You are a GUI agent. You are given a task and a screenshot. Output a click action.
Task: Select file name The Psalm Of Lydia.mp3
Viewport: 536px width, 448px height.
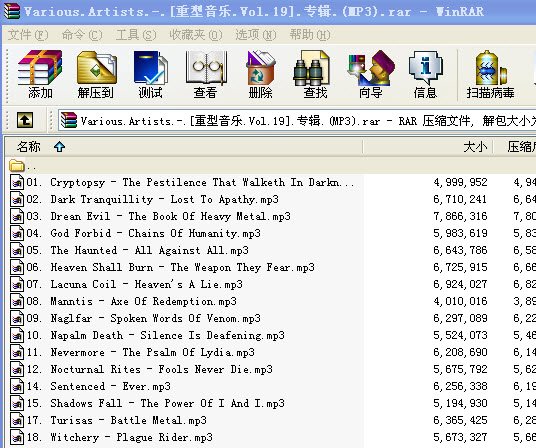189,352
